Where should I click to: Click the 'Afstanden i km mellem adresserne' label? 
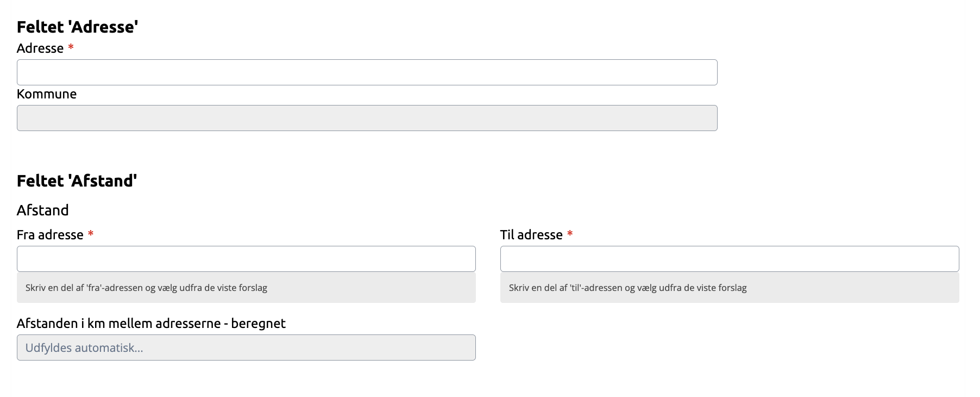pyautogui.click(x=151, y=324)
